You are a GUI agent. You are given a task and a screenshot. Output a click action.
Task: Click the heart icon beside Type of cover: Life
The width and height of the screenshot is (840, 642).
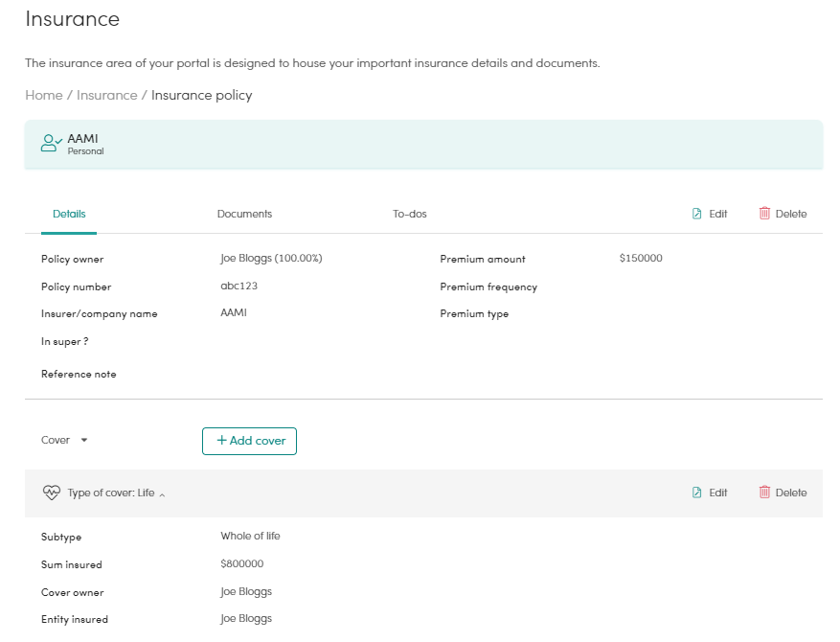point(52,493)
